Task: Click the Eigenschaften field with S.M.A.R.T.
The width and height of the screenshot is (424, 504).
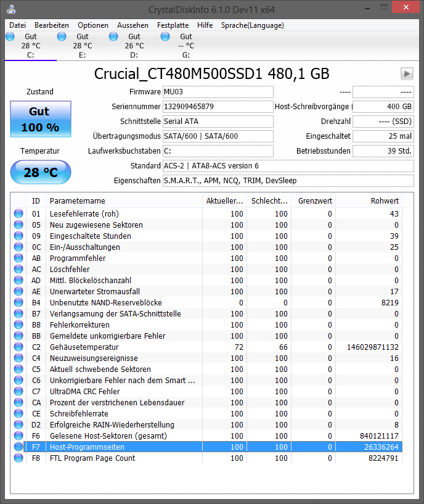Action: click(288, 181)
